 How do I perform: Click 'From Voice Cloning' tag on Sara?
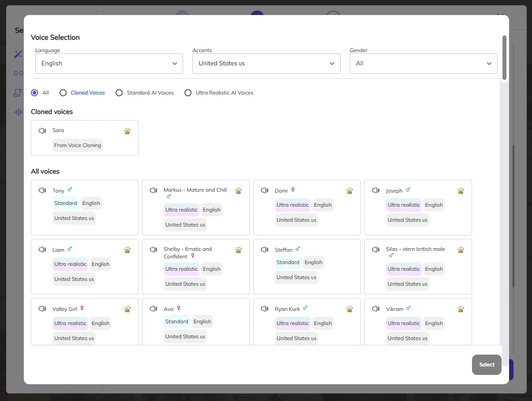(x=78, y=145)
